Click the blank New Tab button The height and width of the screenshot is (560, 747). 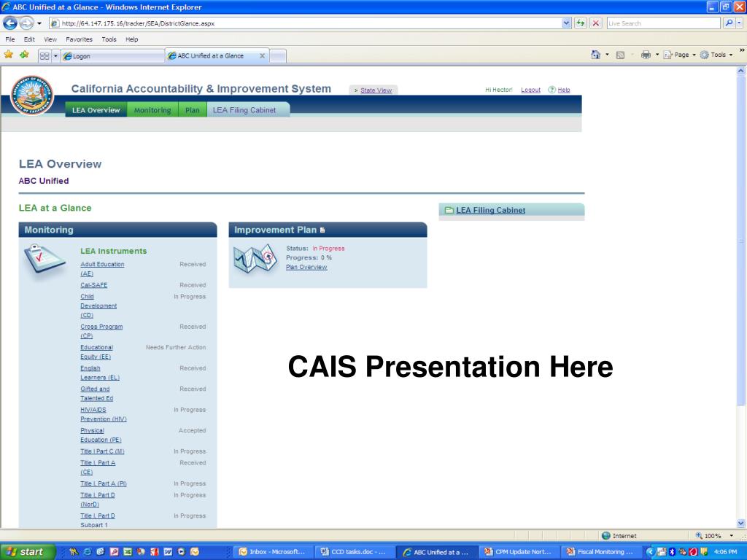click(x=278, y=56)
